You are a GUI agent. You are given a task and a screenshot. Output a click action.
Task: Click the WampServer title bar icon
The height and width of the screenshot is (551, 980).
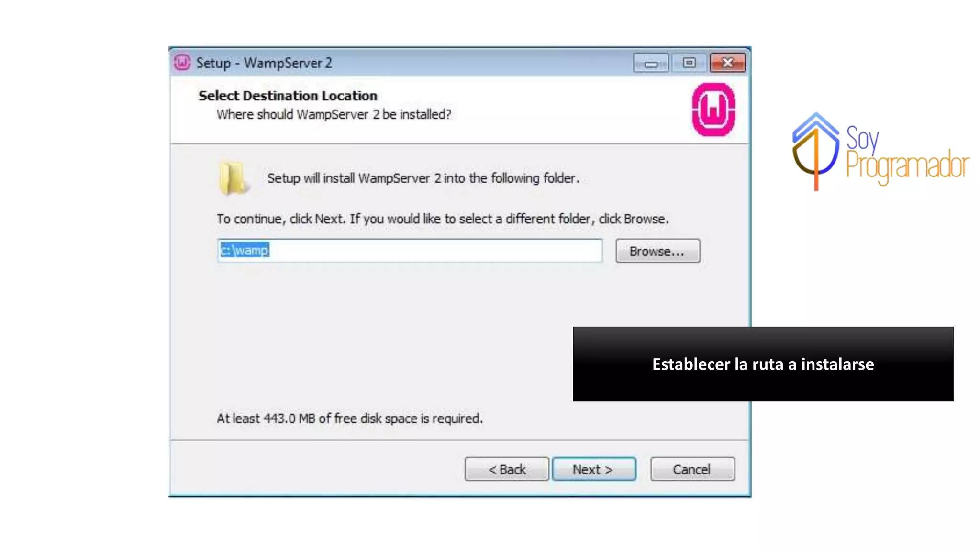coord(182,62)
